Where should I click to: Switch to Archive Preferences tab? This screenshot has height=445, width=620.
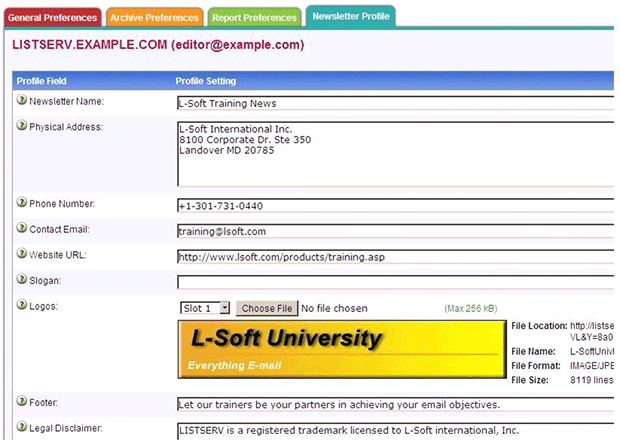(x=154, y=17)
